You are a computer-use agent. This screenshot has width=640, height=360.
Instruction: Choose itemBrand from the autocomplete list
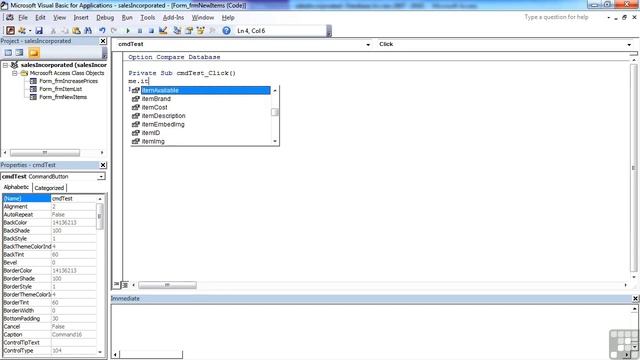pyautogui.click(x=201, y=99)
